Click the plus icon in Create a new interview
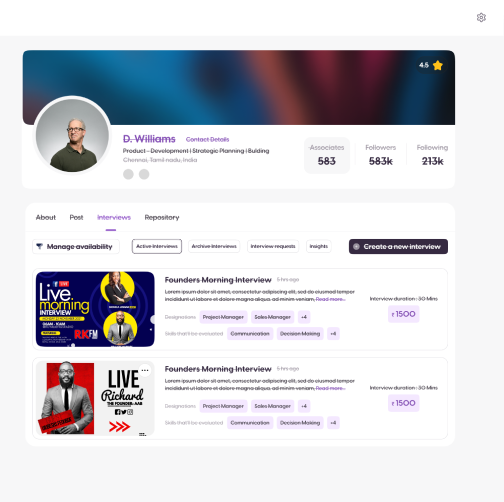The height and width of the screenshot is (502, 504). point(356,247)
